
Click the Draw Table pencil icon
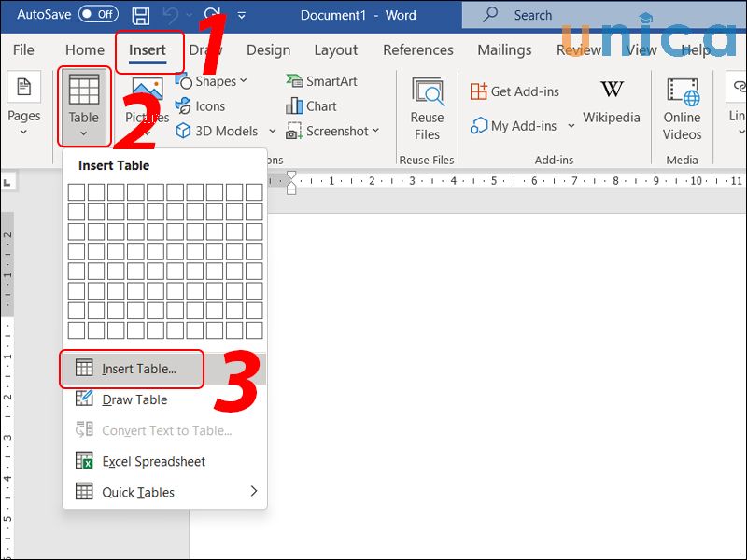(x=84, y=399)
